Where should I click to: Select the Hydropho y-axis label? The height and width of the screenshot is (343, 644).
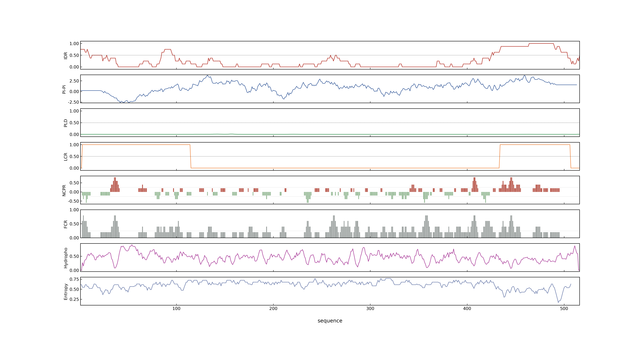[66, 258]
